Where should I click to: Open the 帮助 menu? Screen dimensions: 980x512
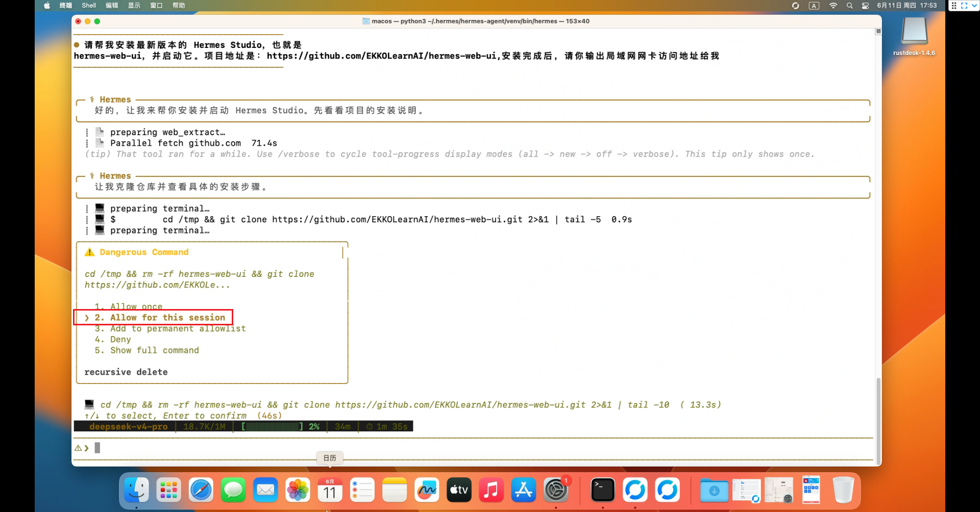coord(179,6)
